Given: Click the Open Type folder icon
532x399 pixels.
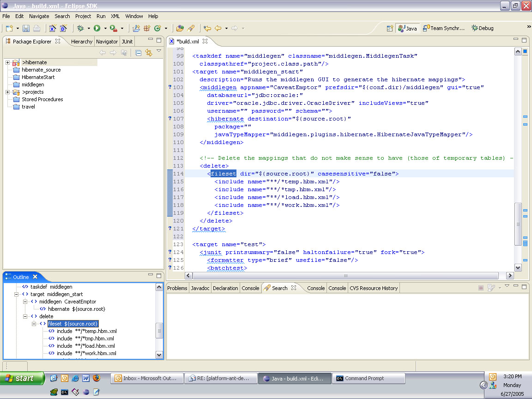Looking at the screenshot, I should (180, 28).
